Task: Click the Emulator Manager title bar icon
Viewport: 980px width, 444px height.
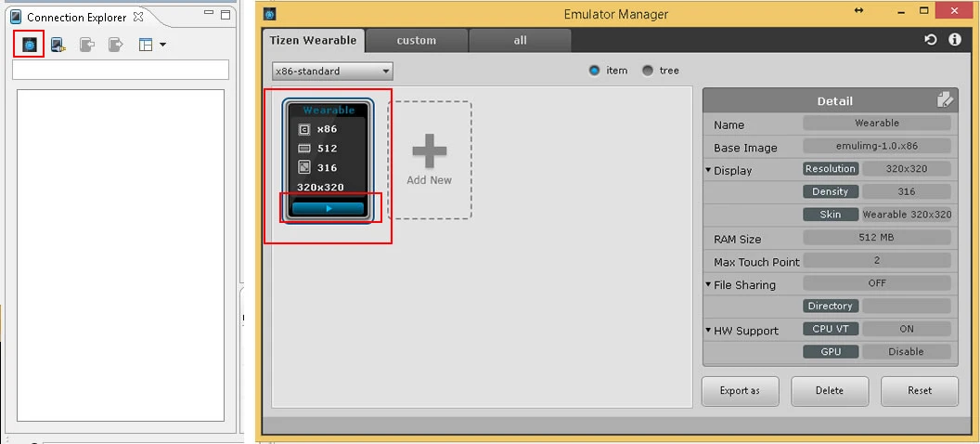Action: point(269,14)
